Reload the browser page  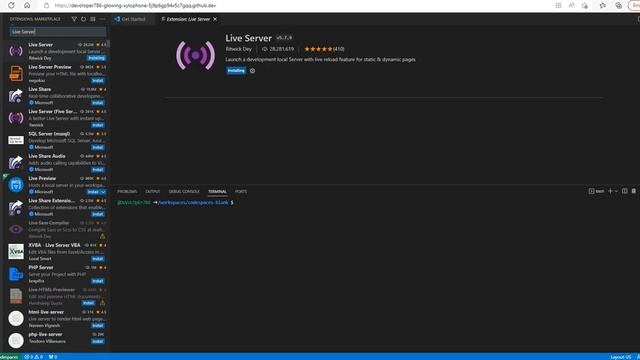tap(11, 5)
